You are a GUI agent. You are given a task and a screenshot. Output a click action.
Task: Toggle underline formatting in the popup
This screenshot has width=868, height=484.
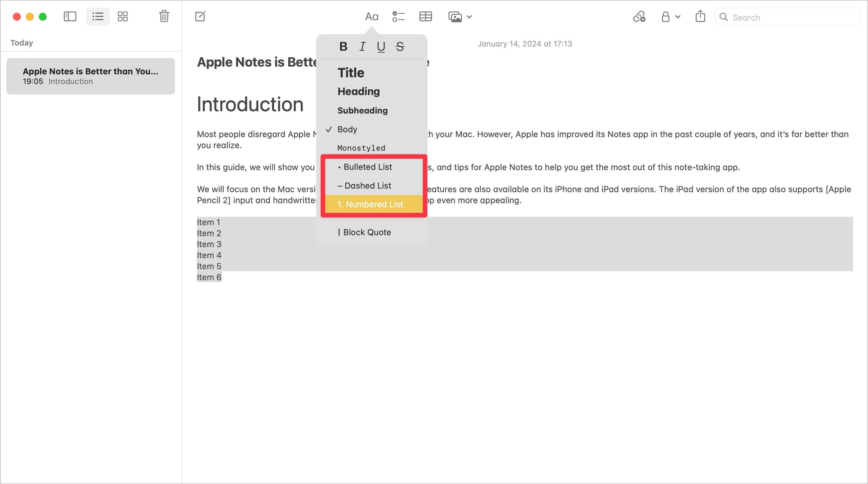[x=381, y=46]
